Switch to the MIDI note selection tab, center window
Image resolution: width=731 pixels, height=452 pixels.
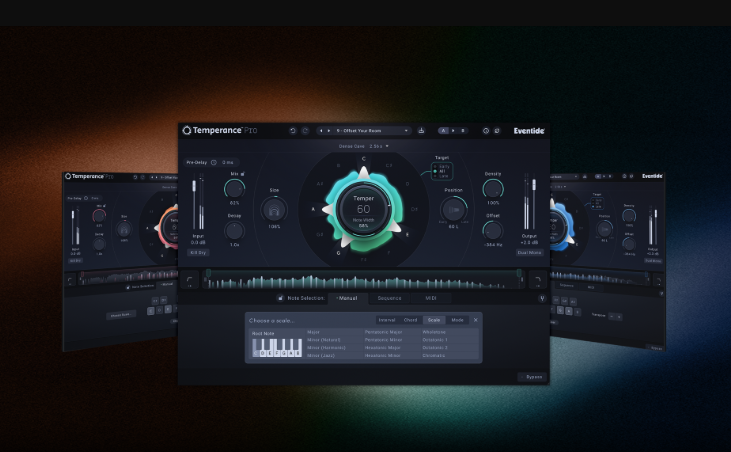click(431, 298)
